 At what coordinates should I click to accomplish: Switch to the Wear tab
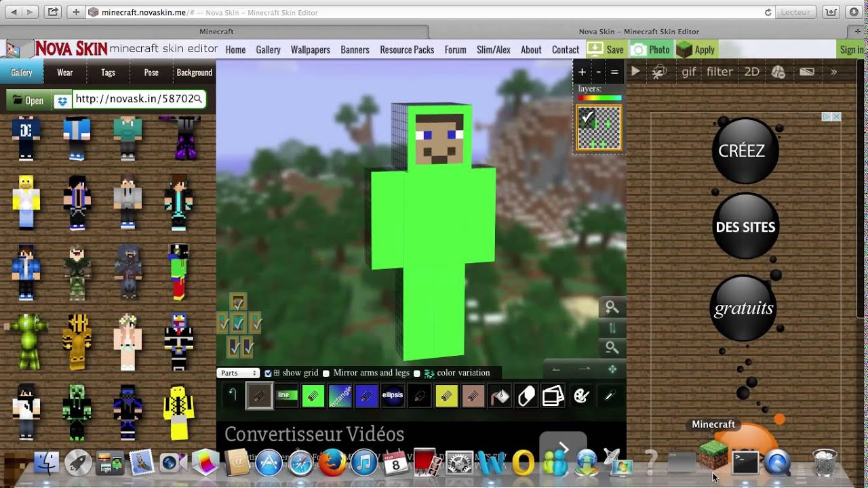point(65,73)
